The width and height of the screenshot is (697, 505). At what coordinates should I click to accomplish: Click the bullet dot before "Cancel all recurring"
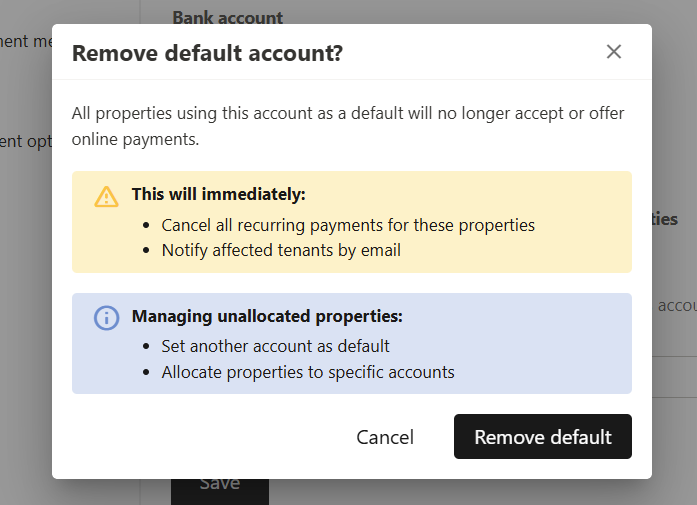[149, 225]
